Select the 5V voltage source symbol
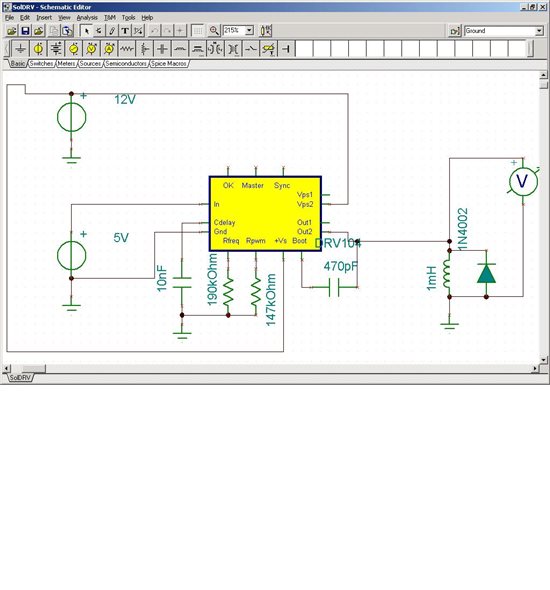Image resolution: width=550 pixels, height=590 pixels. tap(71, 255)
